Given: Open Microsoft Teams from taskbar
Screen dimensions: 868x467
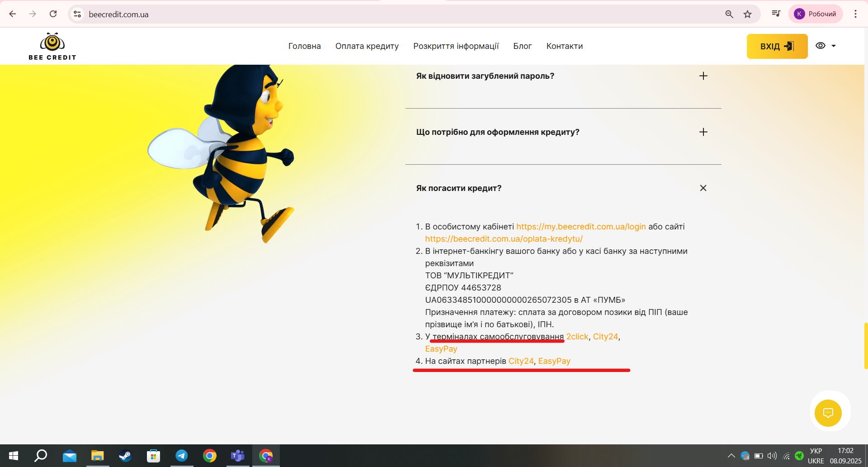Looking at the screenshot, I should click(x=238, y=456).
